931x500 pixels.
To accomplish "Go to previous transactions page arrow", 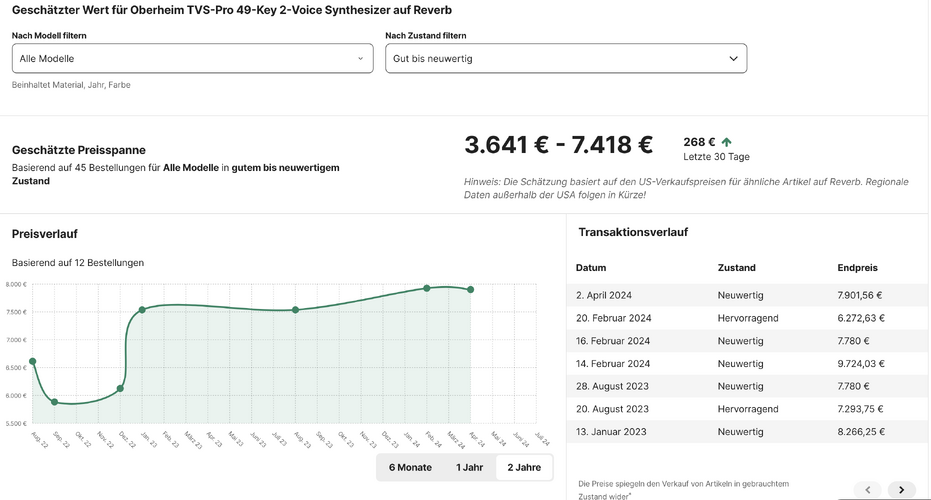I will pos(868,490).
